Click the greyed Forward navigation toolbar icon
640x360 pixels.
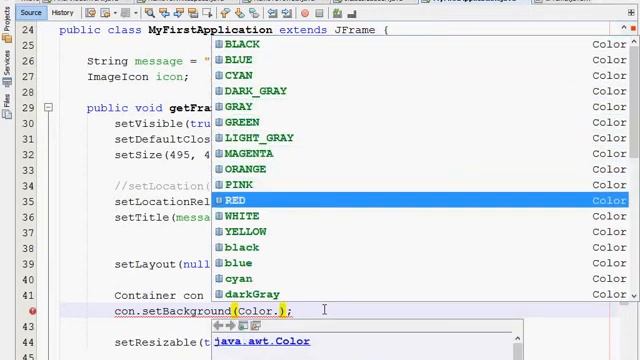(125, 13)
